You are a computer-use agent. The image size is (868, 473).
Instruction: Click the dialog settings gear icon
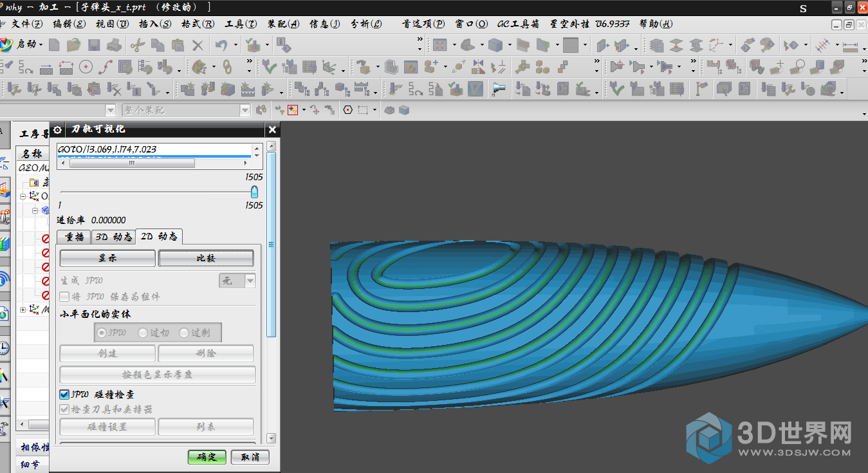[x=57, y=129]
